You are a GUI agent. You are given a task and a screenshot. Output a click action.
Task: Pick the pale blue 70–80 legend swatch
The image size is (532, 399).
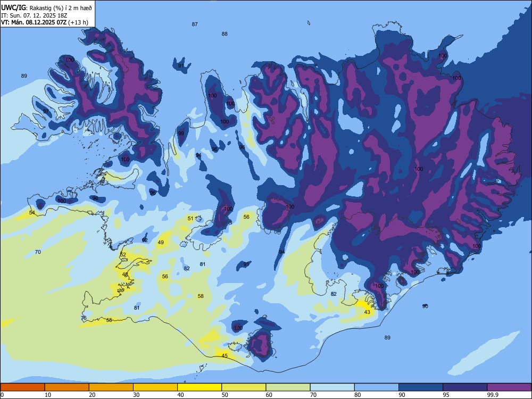point(332,387)
